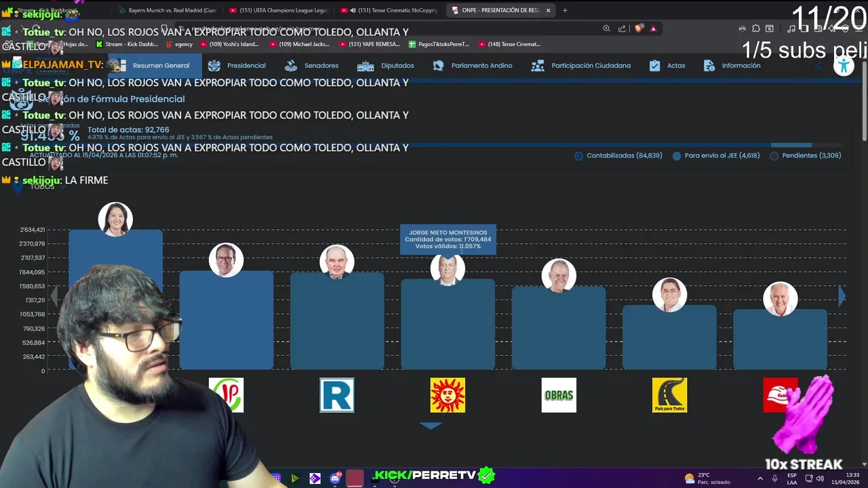Select the first candidate's photo, woman in white

[115, 219]
